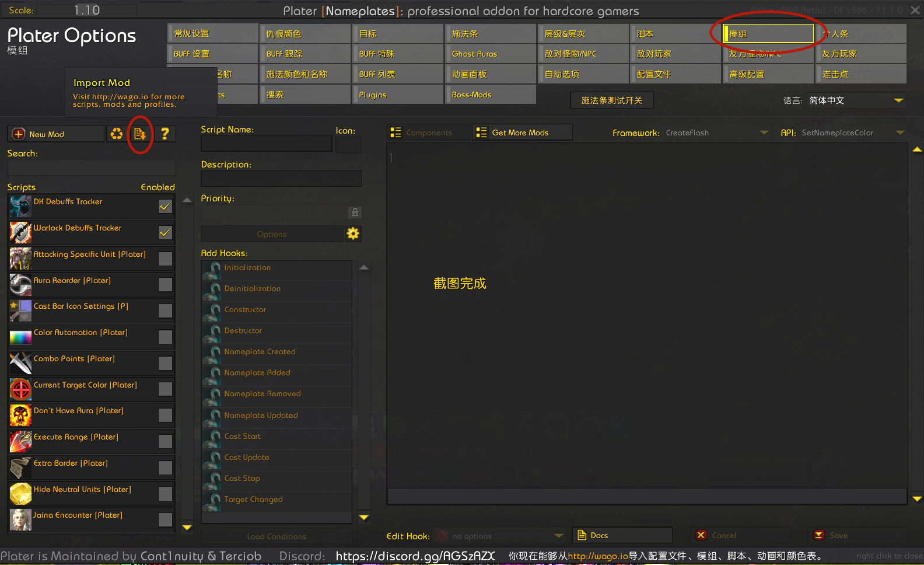Screen dimensions: 924x565
Task: Open the question mark help icon
Action: pos(165,134)
